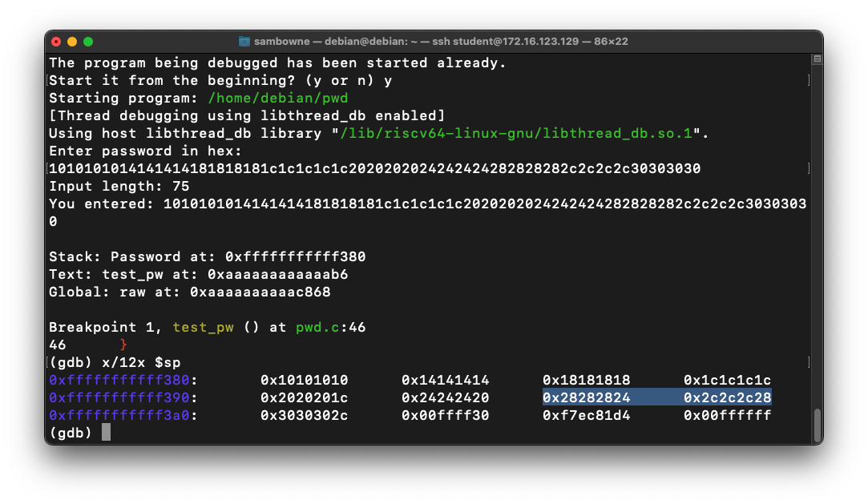Click the blue address 0xfffffffffff380: in memory dump
868x504 pixels.
tap(123, 380)
